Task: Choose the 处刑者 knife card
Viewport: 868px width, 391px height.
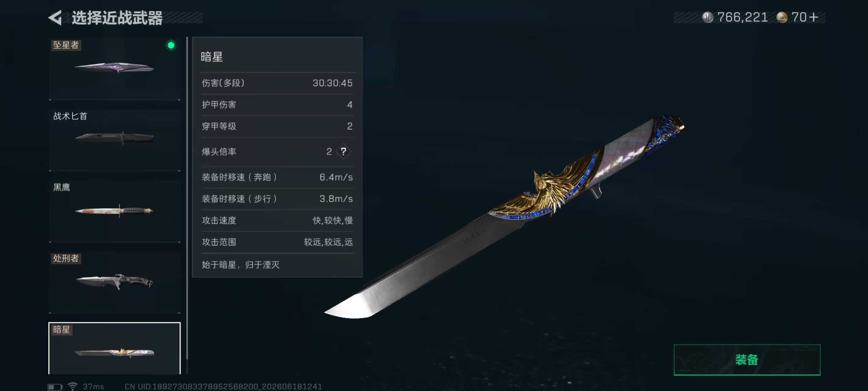Action: point(114,282)
